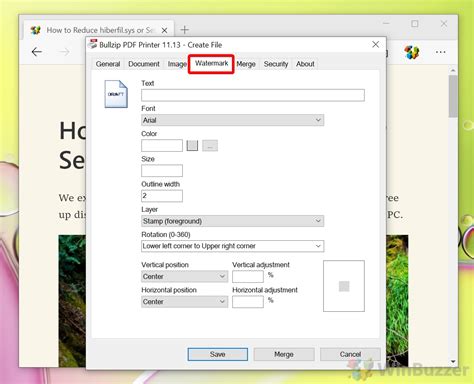Open the Font dropdown showing Arial
The height and width of the screenshot is (384, 474).
click(232, 120)
